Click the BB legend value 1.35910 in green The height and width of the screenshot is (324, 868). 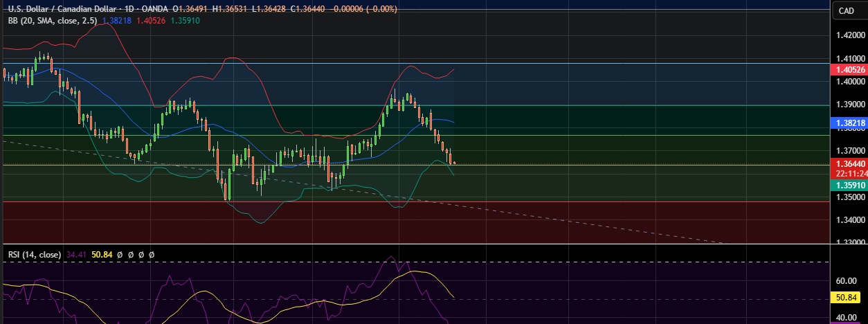click(x=184, y=21)
